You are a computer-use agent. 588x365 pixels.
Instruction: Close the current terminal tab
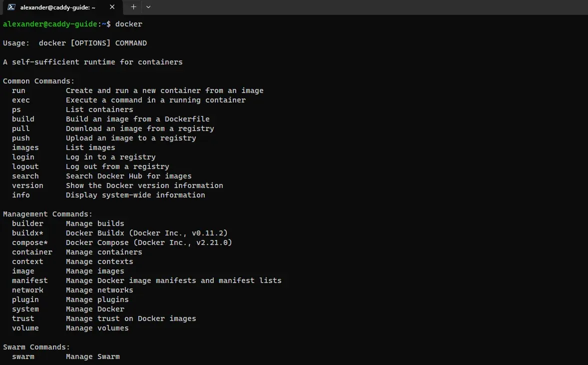click(x=112, y=7)
